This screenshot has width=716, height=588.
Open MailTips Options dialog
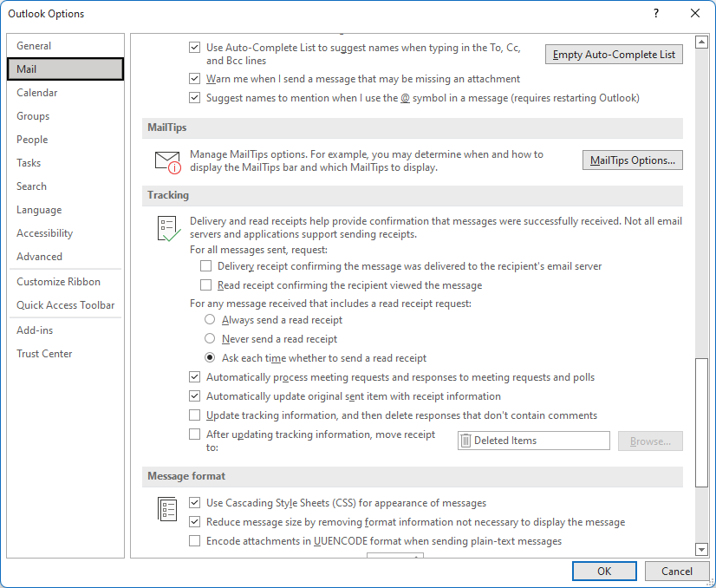pos(633,160)
